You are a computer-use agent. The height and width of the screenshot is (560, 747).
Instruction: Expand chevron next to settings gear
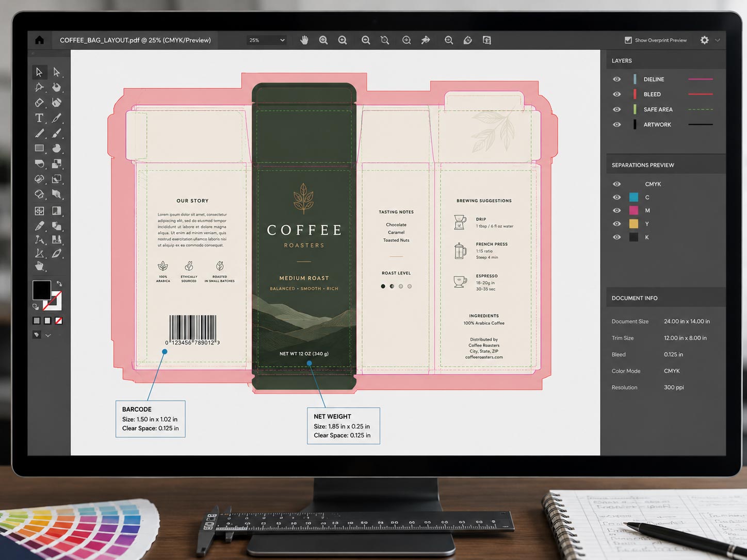pyautogui.click(x=718, y=40)
